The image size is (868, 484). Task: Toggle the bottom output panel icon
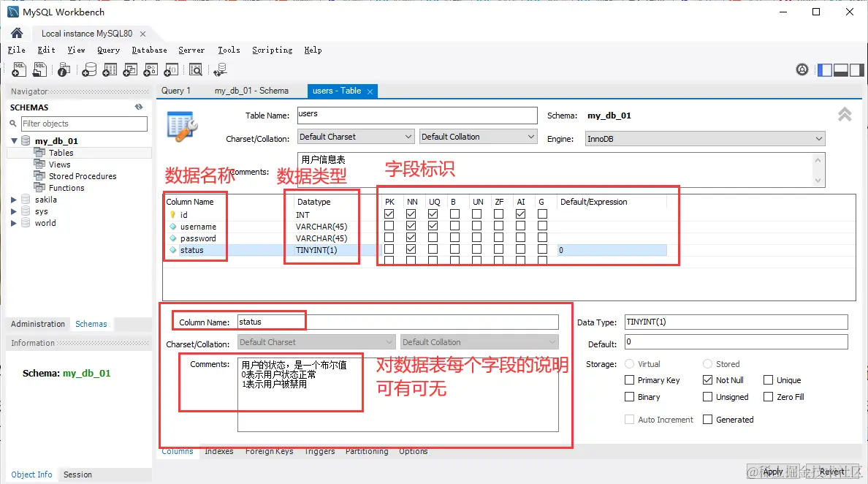click(x=841, y=69)
